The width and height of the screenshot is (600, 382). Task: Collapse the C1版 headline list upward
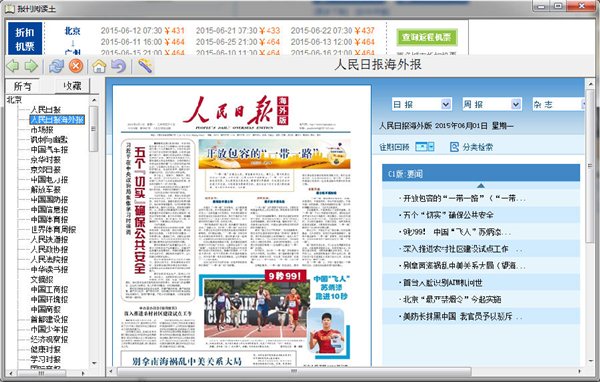click(x=481, y=186)
